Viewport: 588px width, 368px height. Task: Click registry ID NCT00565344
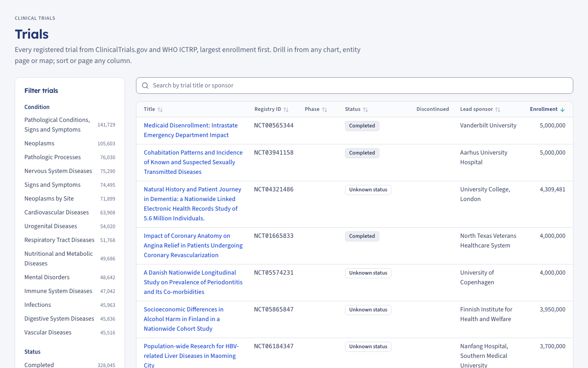(274, 126)
